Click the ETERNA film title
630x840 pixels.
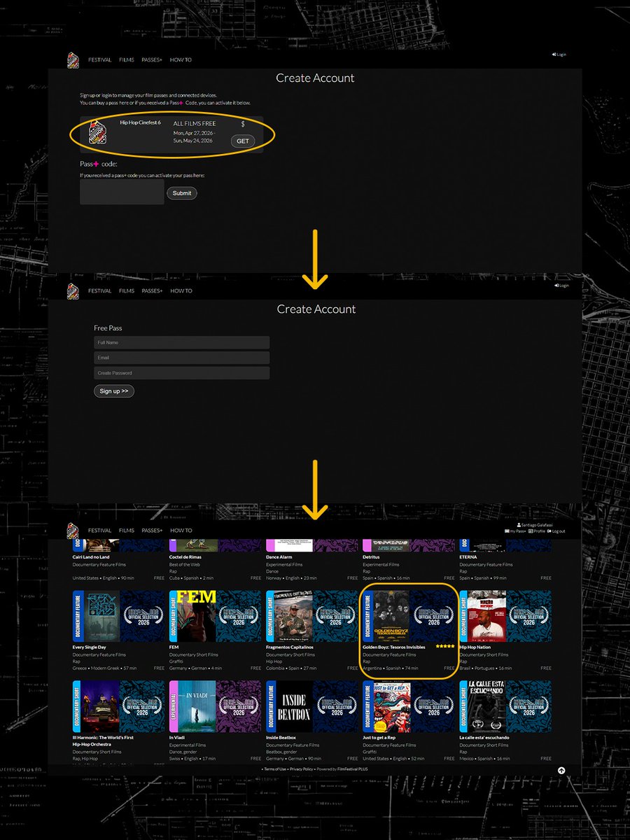point(468,556)
